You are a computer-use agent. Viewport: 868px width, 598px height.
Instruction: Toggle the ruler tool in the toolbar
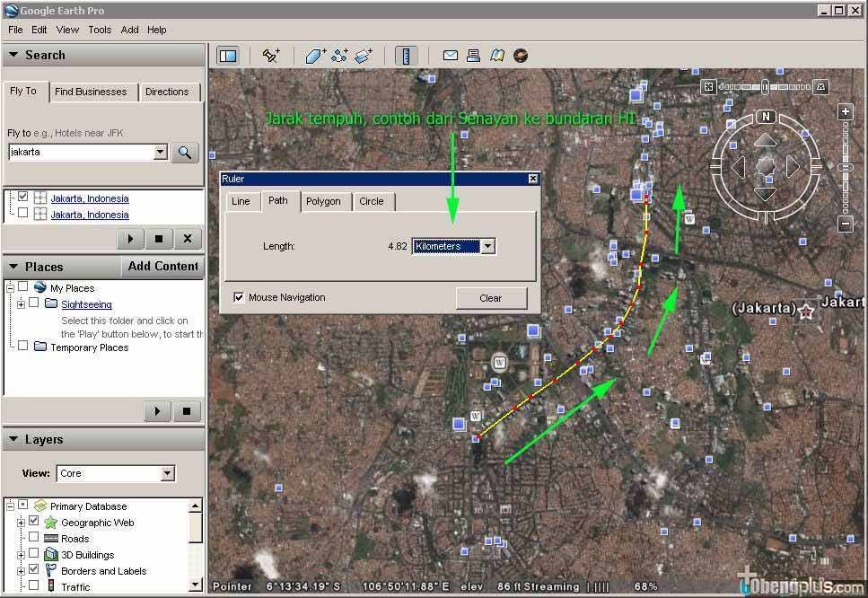click(407, 56)
